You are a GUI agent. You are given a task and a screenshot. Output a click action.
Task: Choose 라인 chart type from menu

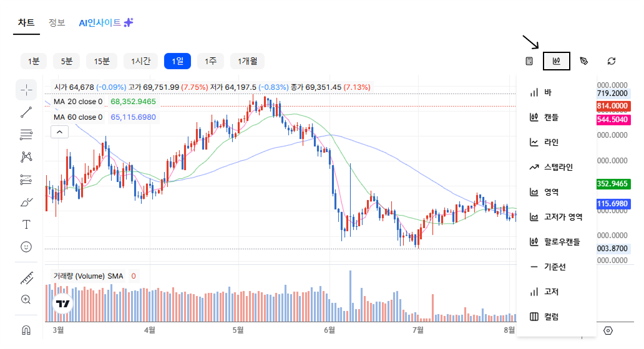(x=544, y=142)
